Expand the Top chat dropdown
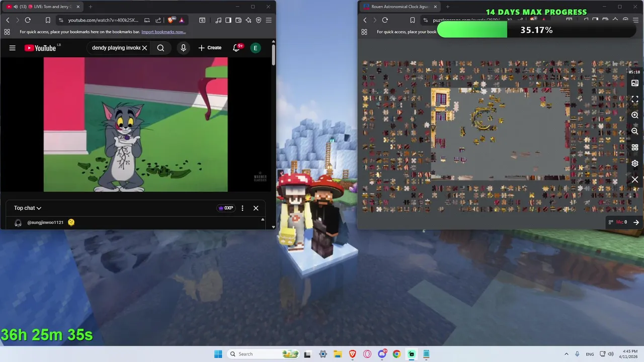The width and height of the screenshot is (644, 362). (x=28, y=208)
